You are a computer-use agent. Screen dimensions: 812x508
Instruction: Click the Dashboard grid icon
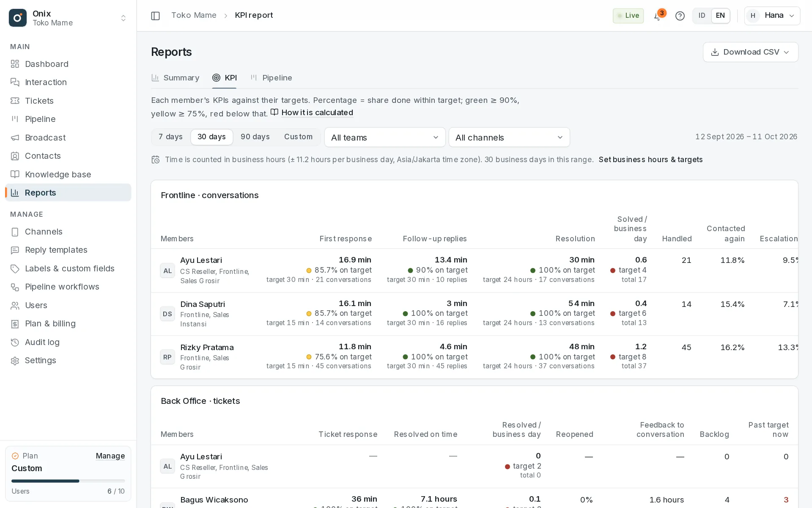click(x=15, y=64)
